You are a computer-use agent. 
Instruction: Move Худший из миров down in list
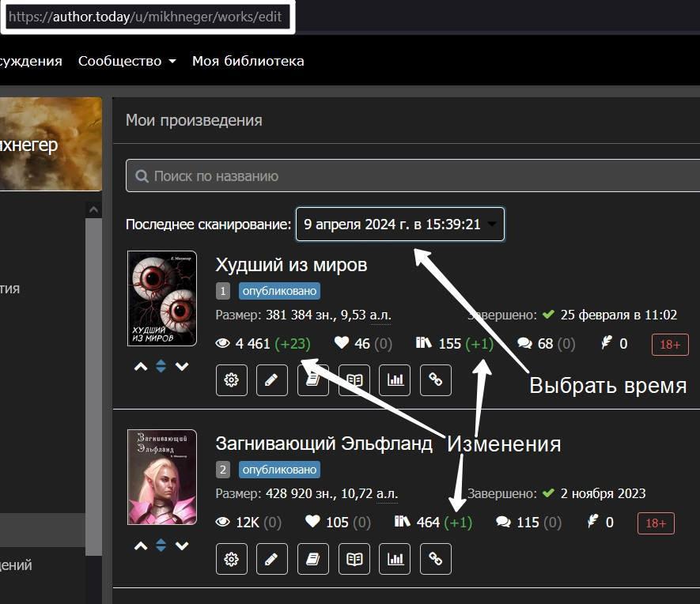coord(182,367)
